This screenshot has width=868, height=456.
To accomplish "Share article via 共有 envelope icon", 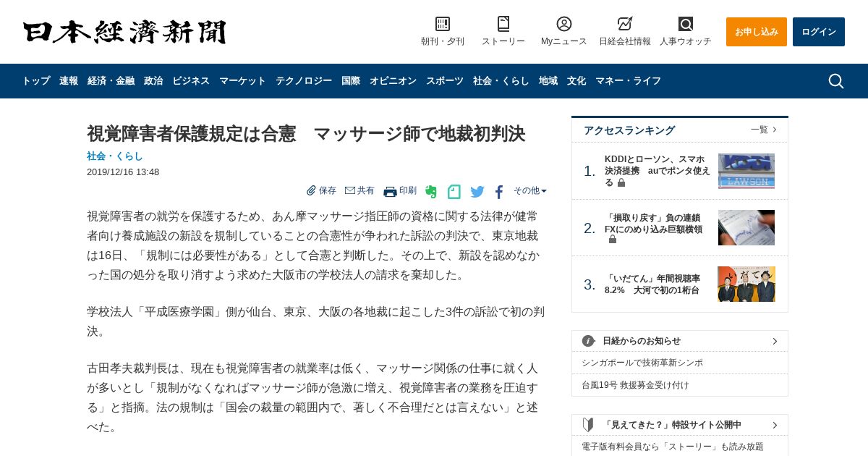I will coord(350,190).
